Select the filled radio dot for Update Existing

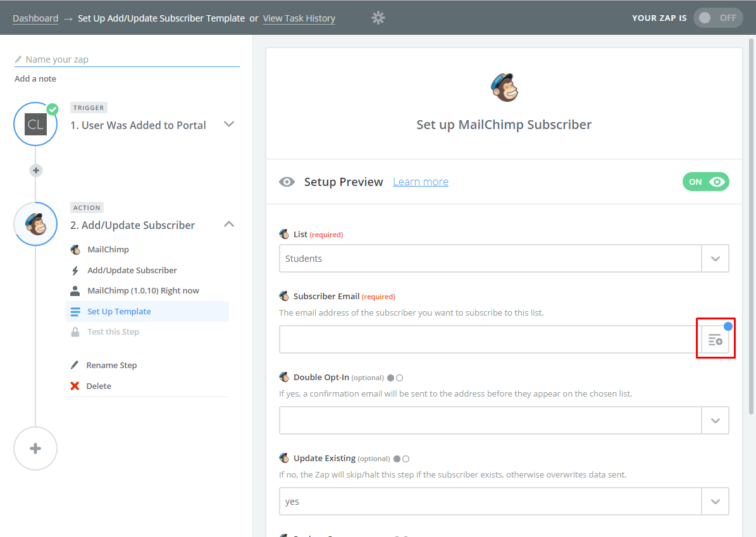(397, 459)
